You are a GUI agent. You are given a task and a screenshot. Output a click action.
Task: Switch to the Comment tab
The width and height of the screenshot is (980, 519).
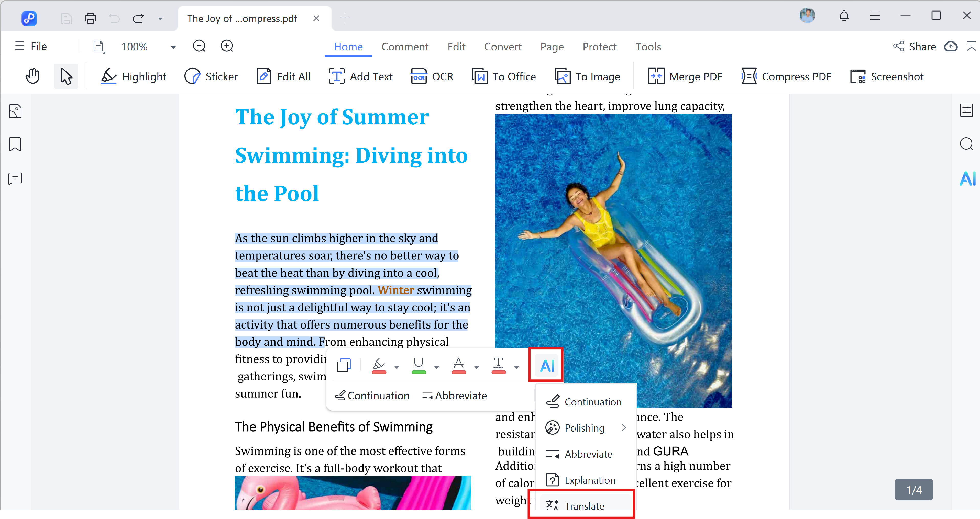tap(405, 46)
